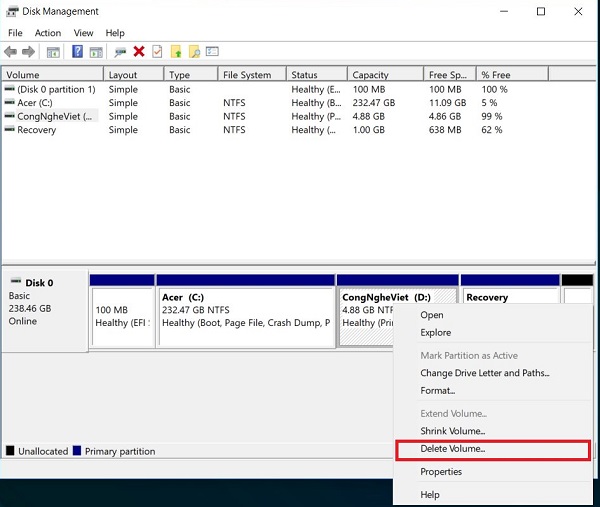Sort by the Capacity column header

click(370, 75)
